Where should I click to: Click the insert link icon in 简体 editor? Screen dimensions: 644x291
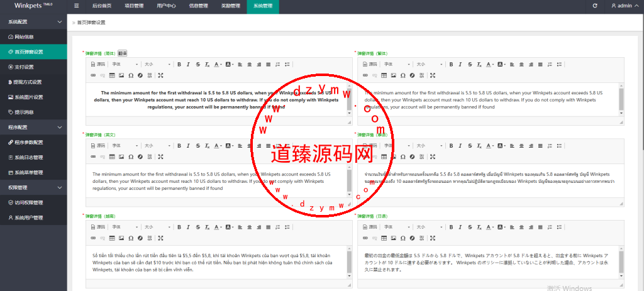coord(93,75)
